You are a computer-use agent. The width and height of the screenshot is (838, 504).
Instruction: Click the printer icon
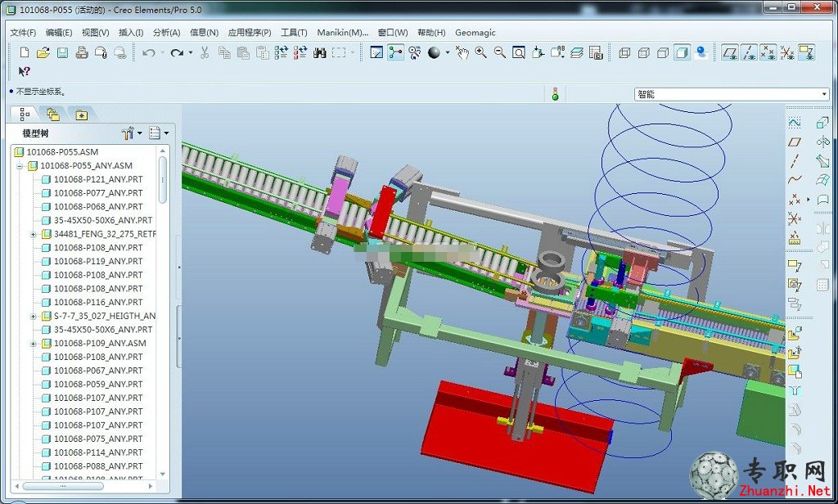82,52
